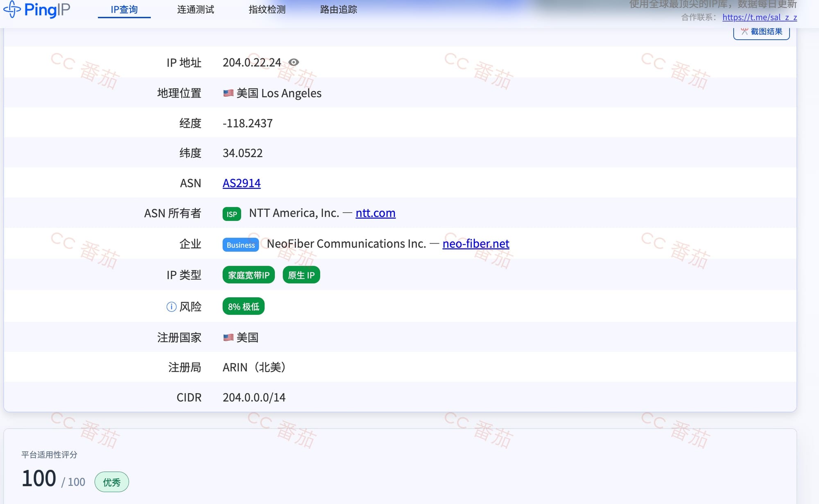819x504 pixels.
Task: Click the 美国 Los Angeles location text
Action: (x=279, y=93)
